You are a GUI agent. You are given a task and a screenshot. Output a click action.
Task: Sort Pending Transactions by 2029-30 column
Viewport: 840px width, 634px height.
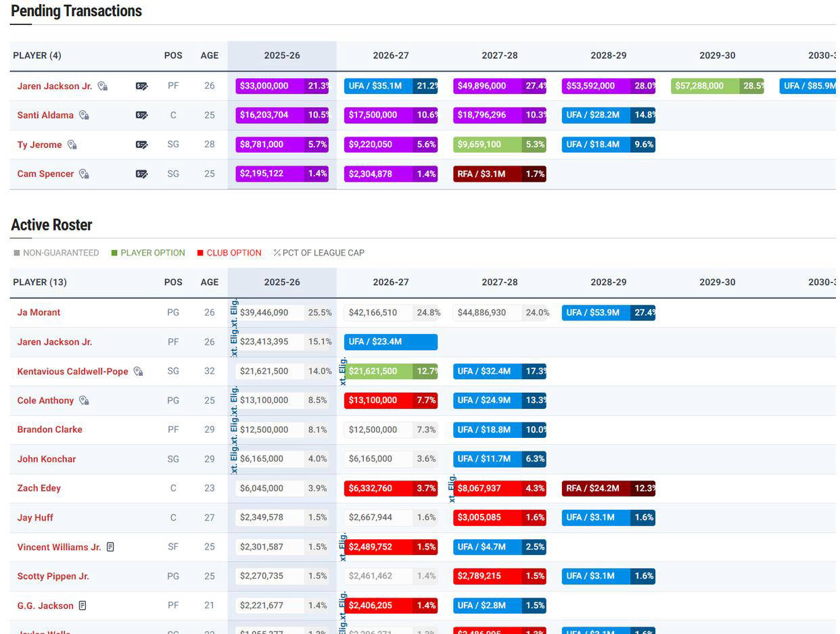tap(718, 55)
